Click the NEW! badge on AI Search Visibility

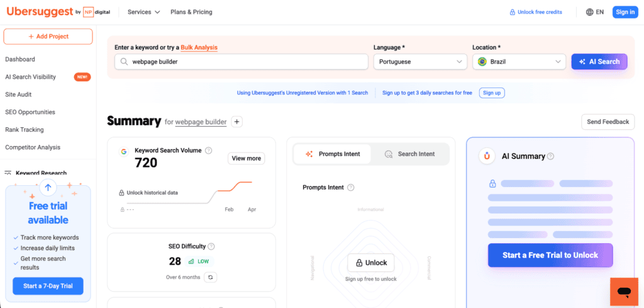[82, 77]
